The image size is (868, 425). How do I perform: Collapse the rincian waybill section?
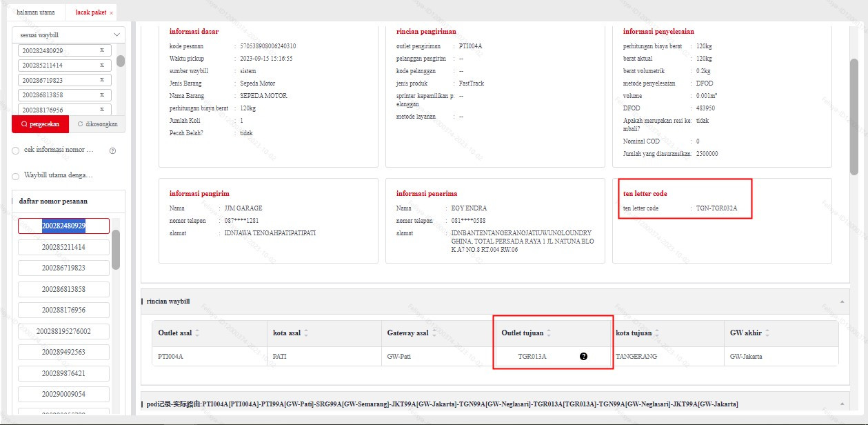click(841, 302)
